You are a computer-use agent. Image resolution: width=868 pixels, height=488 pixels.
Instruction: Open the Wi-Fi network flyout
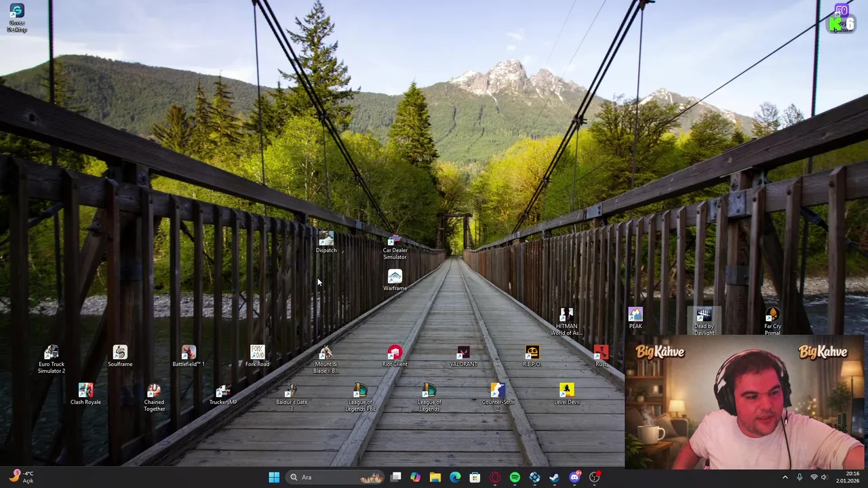814,477
